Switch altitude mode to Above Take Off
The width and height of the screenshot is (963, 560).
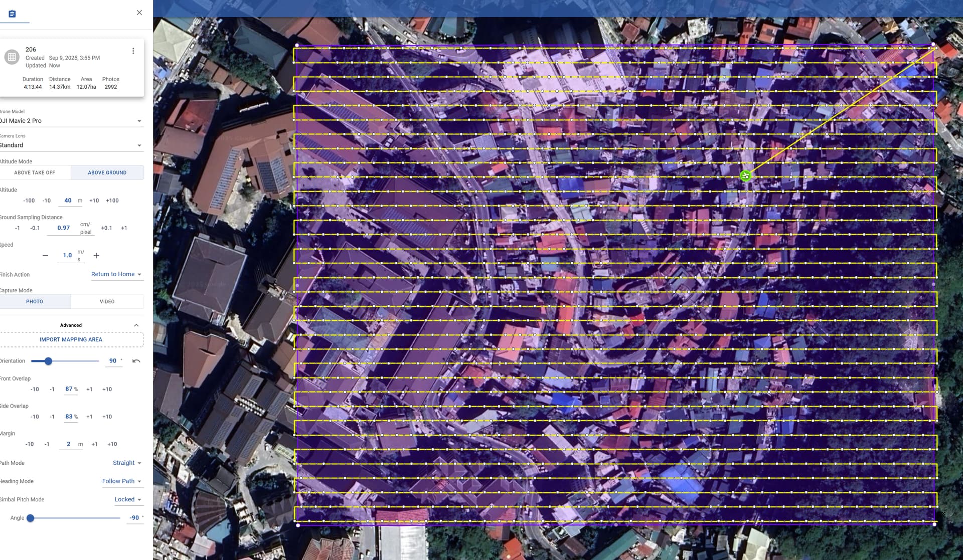coord(35,172)
